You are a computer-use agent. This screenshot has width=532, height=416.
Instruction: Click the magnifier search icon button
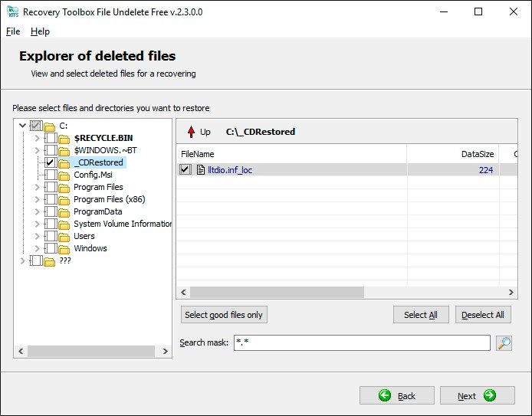tap(504, 342)
